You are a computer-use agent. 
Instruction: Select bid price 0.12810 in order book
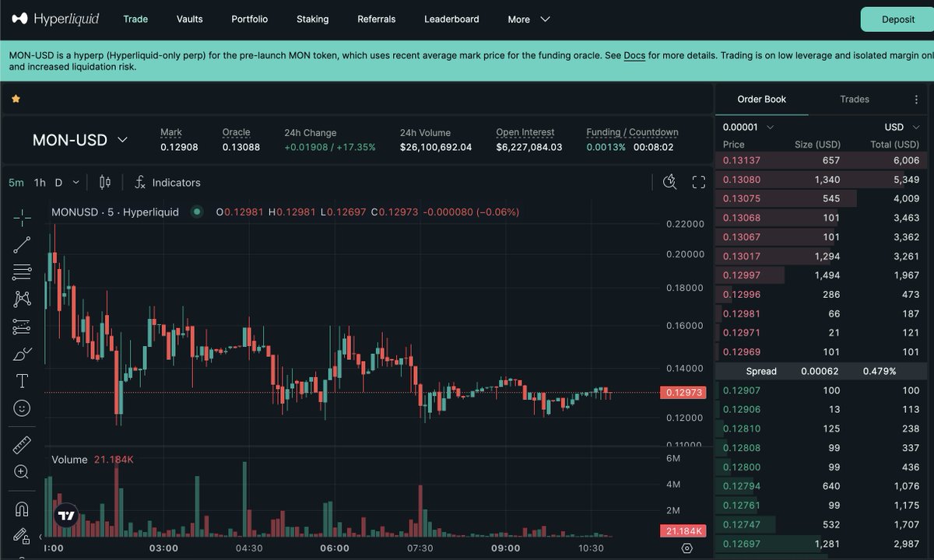click(742, 429)
